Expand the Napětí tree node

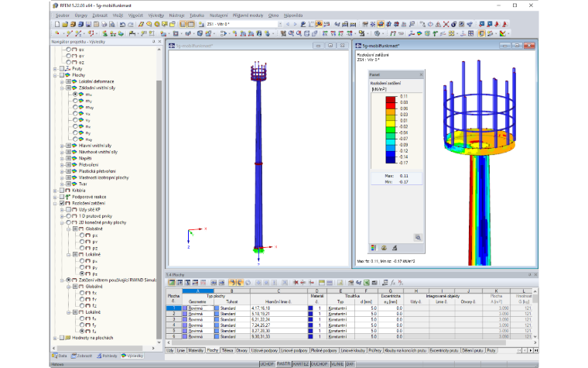click(x=62, y=159)
